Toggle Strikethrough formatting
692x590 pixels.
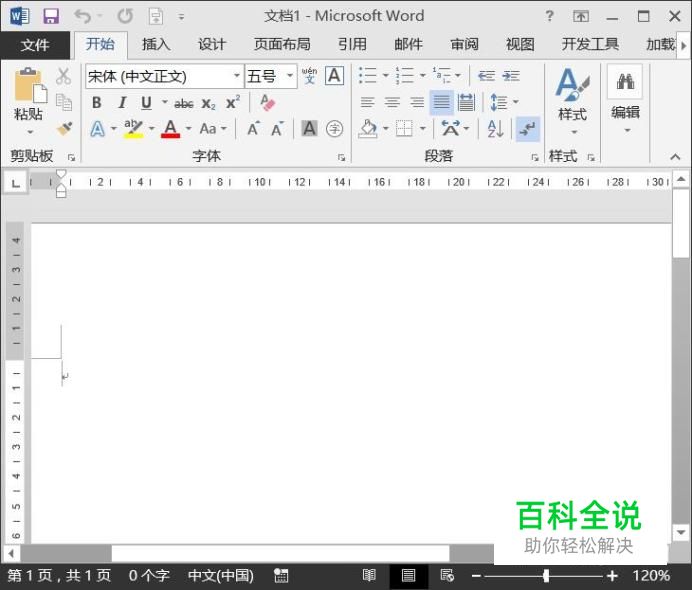coord(184,104)
